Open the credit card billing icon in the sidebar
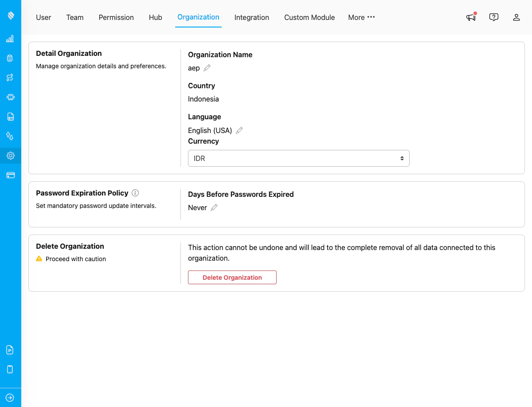This screenshot has width=532, height=407. 10,175
